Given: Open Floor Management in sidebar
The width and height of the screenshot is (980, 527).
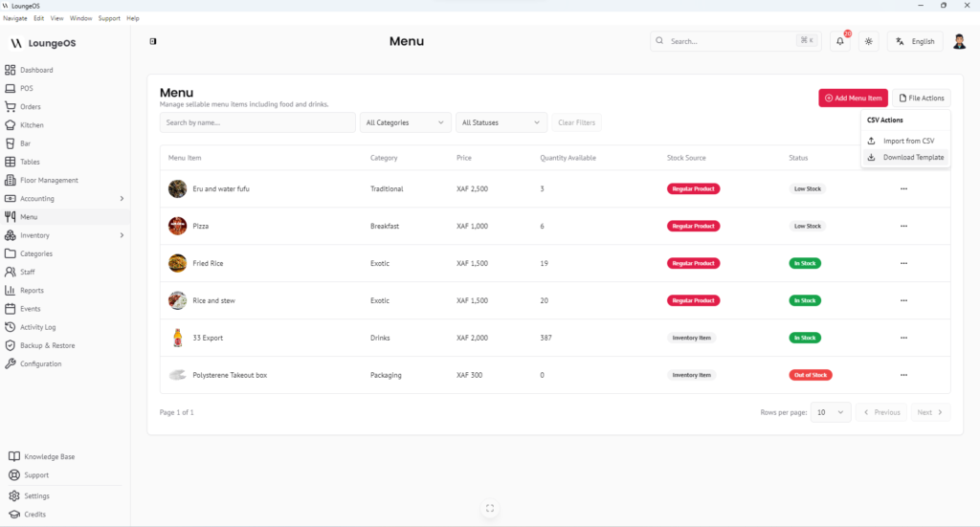Looking at the screenshot, I should point(49,180).
